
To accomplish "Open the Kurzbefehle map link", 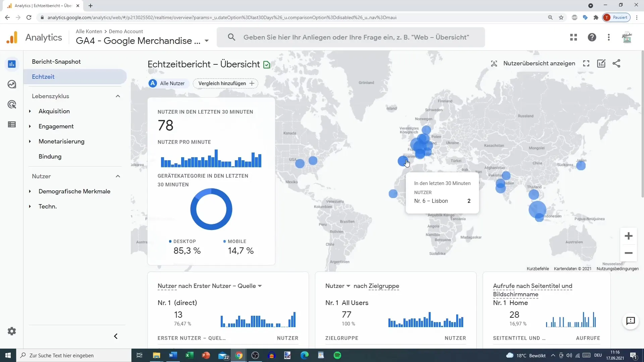I will (x=538, y=269).
